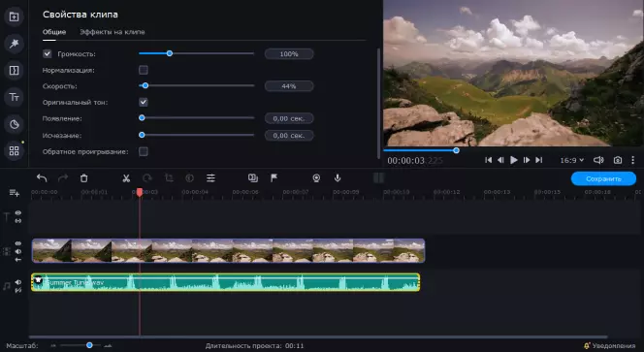Open the Transitions panel icon
The width and height of the screenshot is (644, 352).
pyautogui.click(x=14, y=70)
